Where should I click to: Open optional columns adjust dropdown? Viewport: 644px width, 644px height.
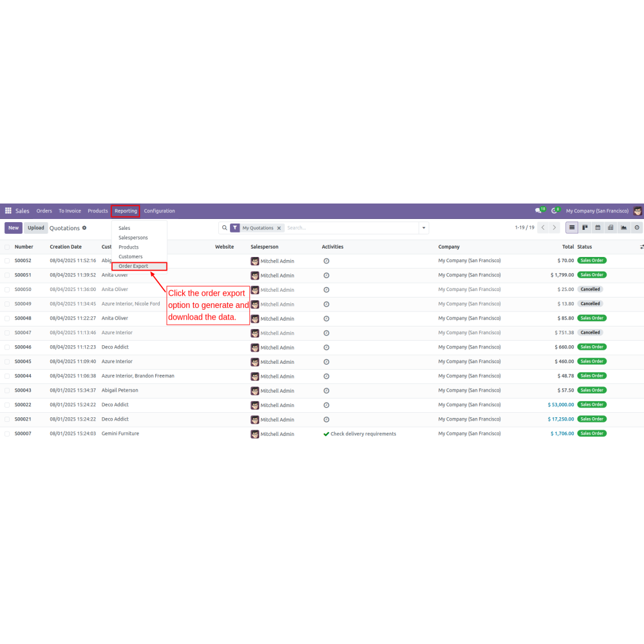(x=641, y=247)
